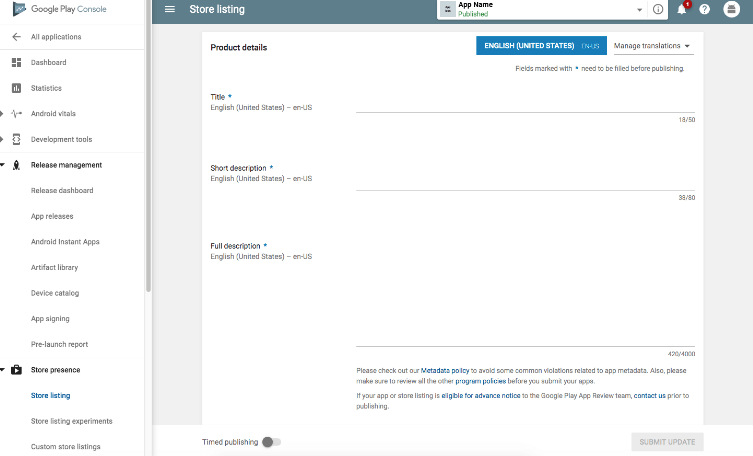This screenshot has width=753, height=456.
Task: Click the Dashboard grid icon
Action: pyautogui.click(x=16, y=62)
